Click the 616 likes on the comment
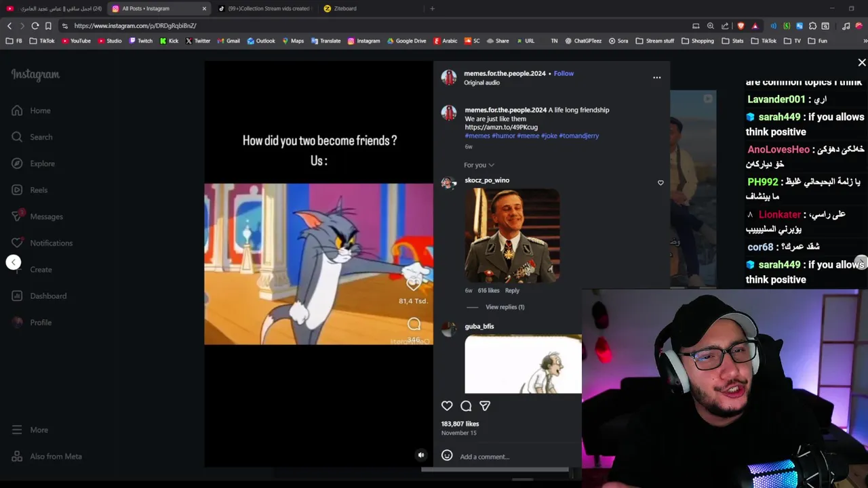 tap(488, 290)
